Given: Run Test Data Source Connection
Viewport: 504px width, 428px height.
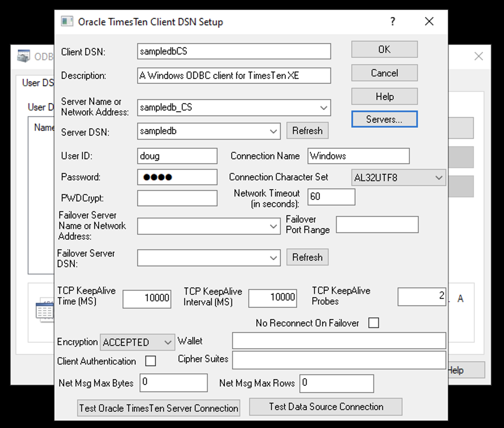Looking at the screenshot, I should pyautogui.click(x=326, y=406).
